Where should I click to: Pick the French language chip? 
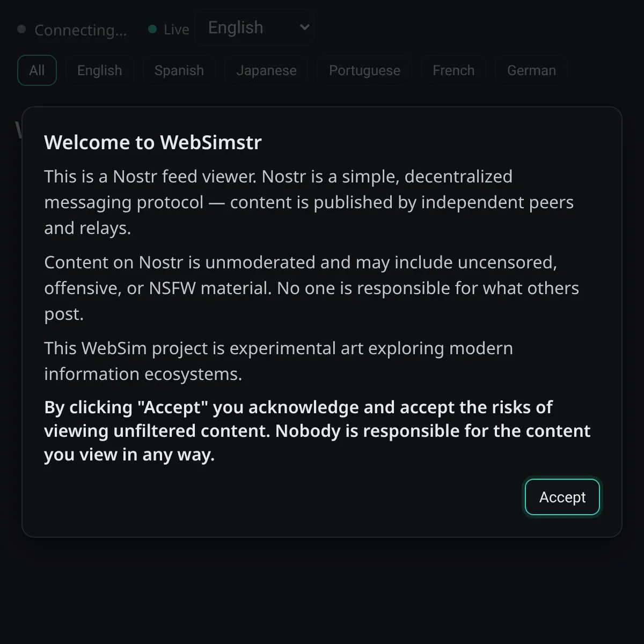pyautogui.click(x=453, y=70)
